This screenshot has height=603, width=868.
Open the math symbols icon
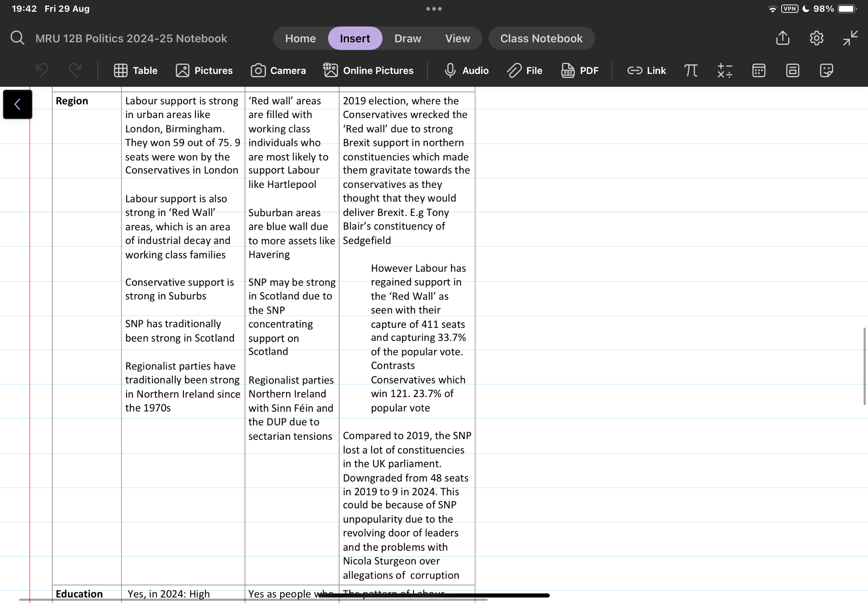725,71
